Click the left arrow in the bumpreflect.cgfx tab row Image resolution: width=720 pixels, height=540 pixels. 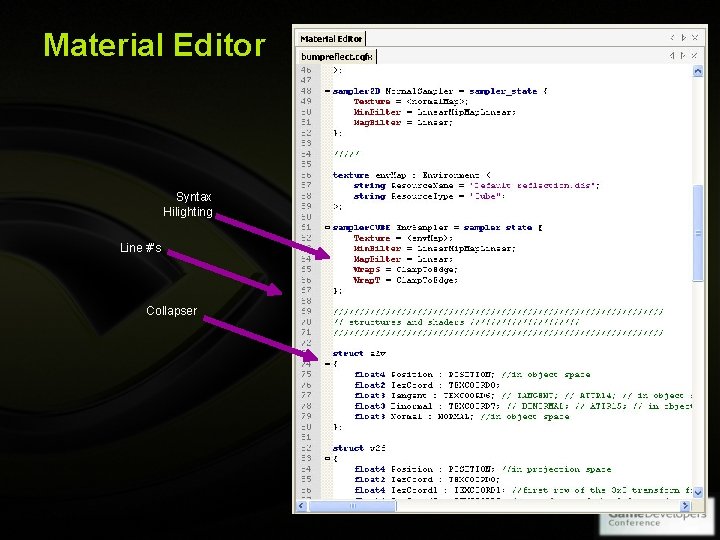pos(672,56)
